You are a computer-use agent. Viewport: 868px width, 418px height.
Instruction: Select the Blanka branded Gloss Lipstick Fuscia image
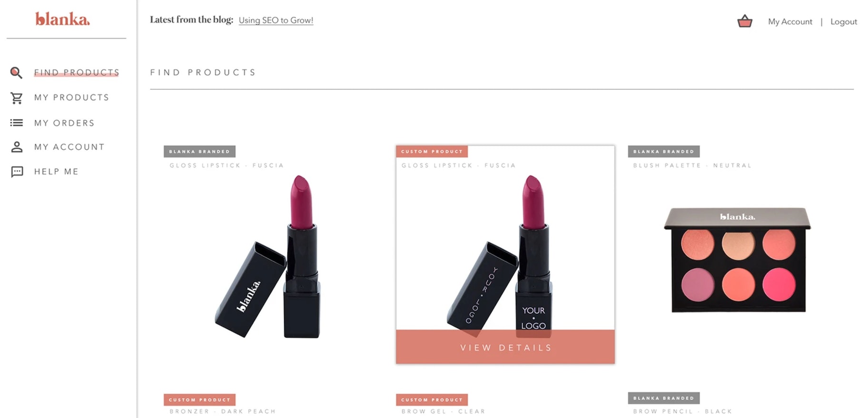pos(268,256)
